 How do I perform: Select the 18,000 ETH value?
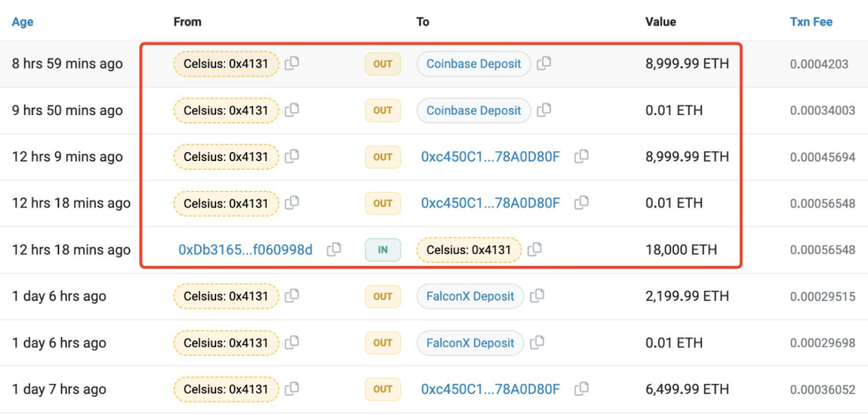[681, 250]
